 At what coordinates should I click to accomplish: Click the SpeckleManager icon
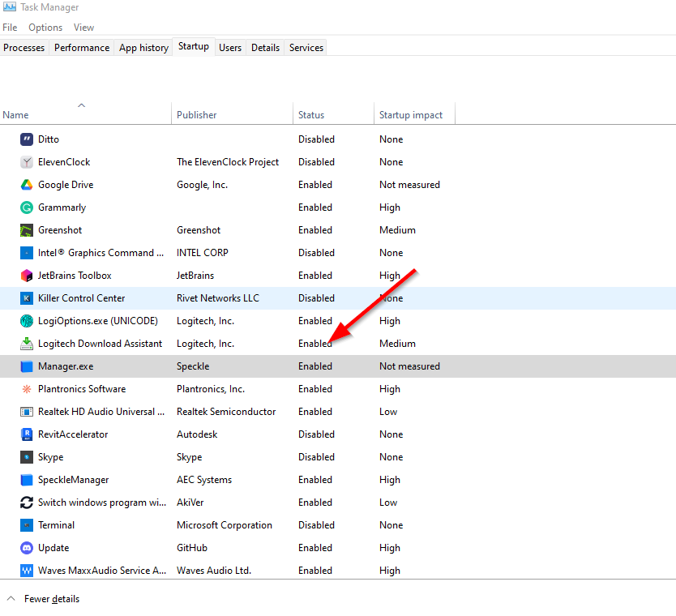[27, 480]
